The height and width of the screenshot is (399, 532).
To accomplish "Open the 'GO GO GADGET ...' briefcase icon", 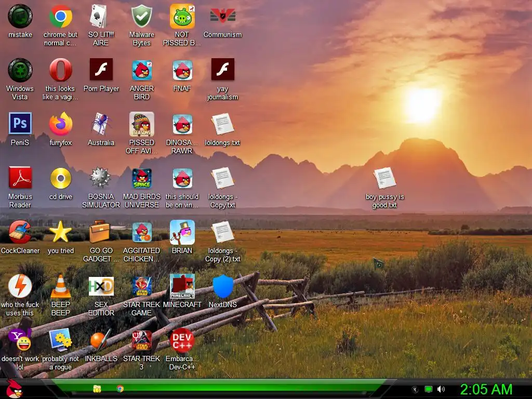I will click(101, 232).
